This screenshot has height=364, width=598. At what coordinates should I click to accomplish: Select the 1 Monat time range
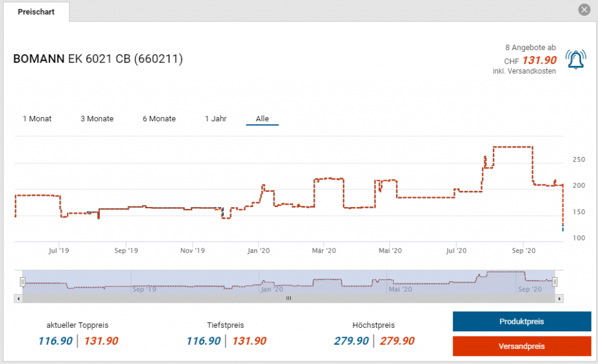(x=37, y=118)
